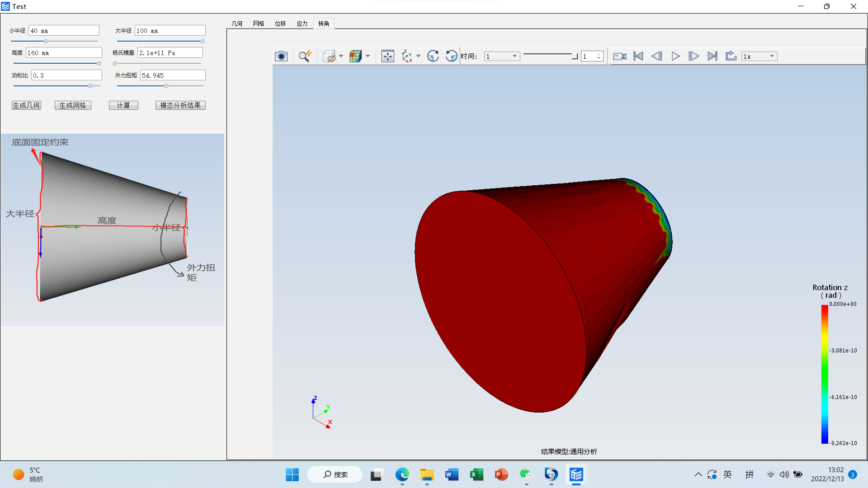This screenshot has height=488, width=868.
Task: Click the 外力扭矩 slider handle
Action: pos(166,86)
